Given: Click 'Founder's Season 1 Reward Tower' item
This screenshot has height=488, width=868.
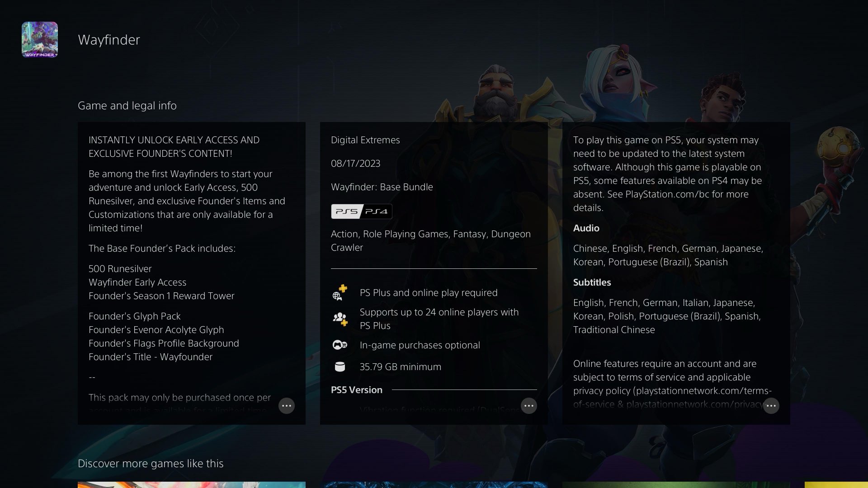Looking at the screenshot, I should tap(161, 296).
